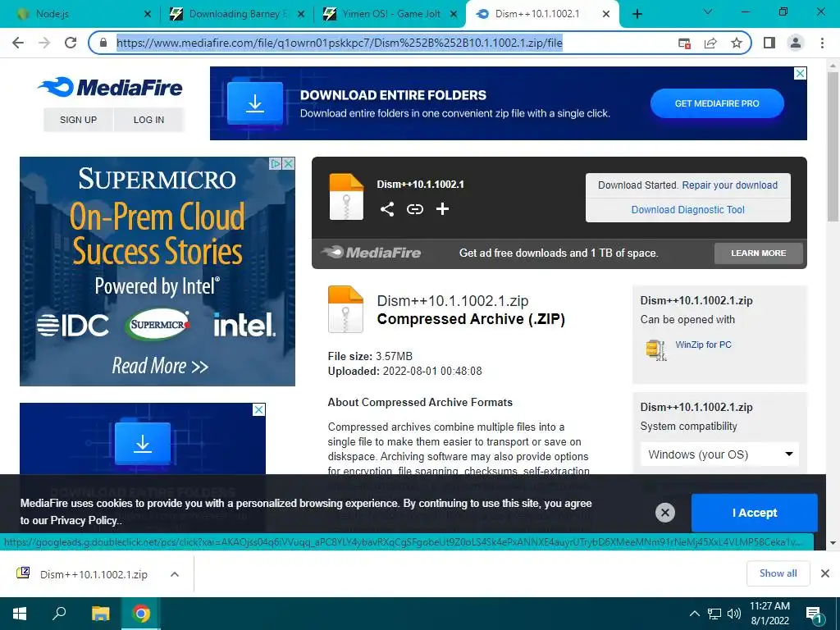
Task: Open the Windows (your OS) dropdown
Action: (719, 454)
